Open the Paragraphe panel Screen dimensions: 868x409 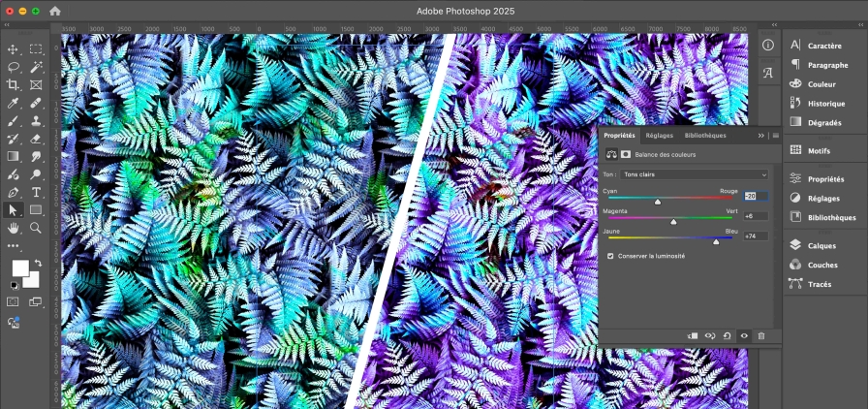[x=819, y=65]
